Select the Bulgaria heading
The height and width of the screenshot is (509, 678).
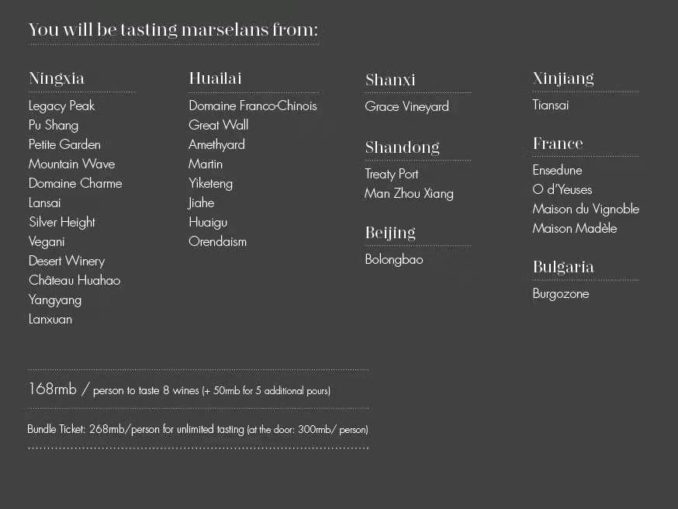tap(563, 267)
